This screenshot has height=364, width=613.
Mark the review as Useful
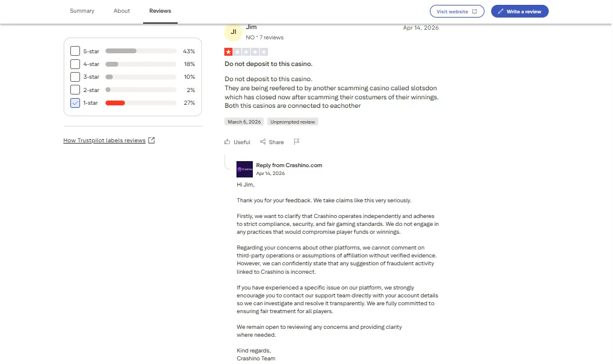coord(237,142)
